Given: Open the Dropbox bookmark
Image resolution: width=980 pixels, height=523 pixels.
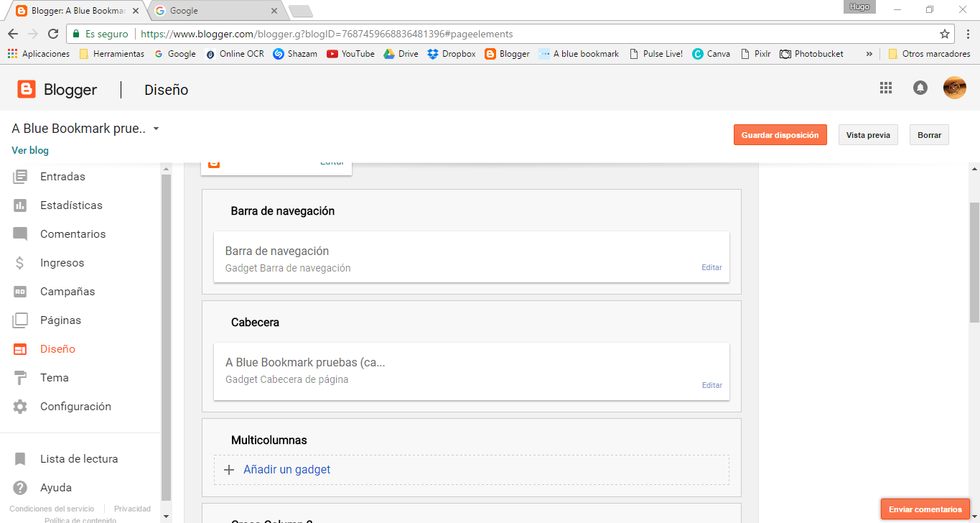Looking at the screenshot, I should point(452,54).
